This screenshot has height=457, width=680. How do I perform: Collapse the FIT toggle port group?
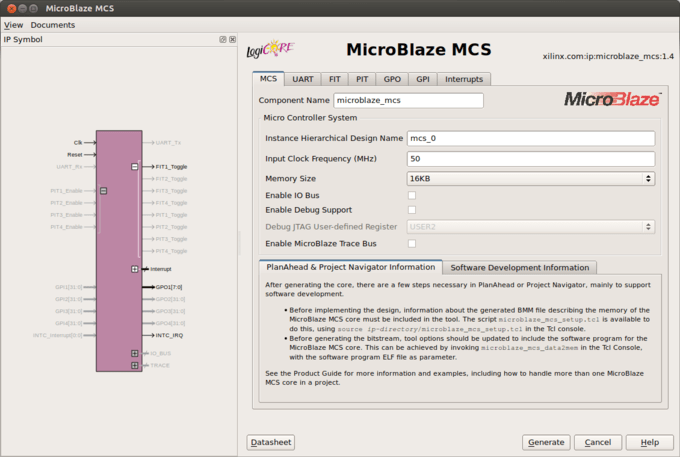coord(135,166)
